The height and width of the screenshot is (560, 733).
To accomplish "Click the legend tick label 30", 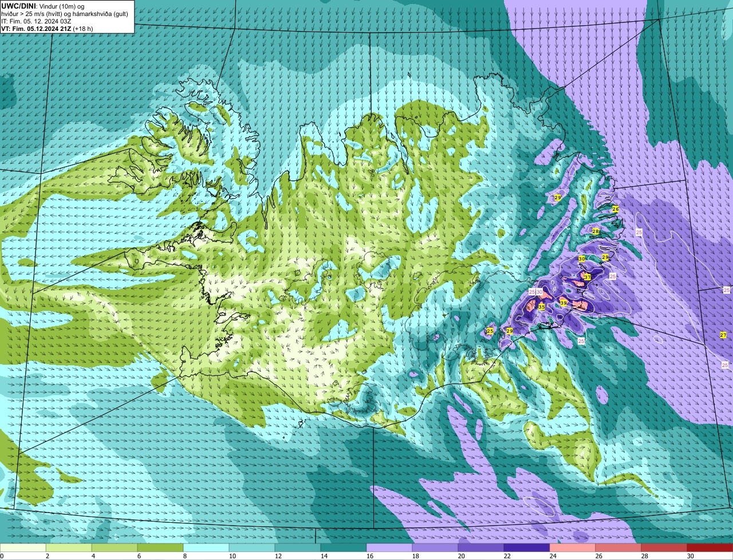I will (x=691, y=556).
